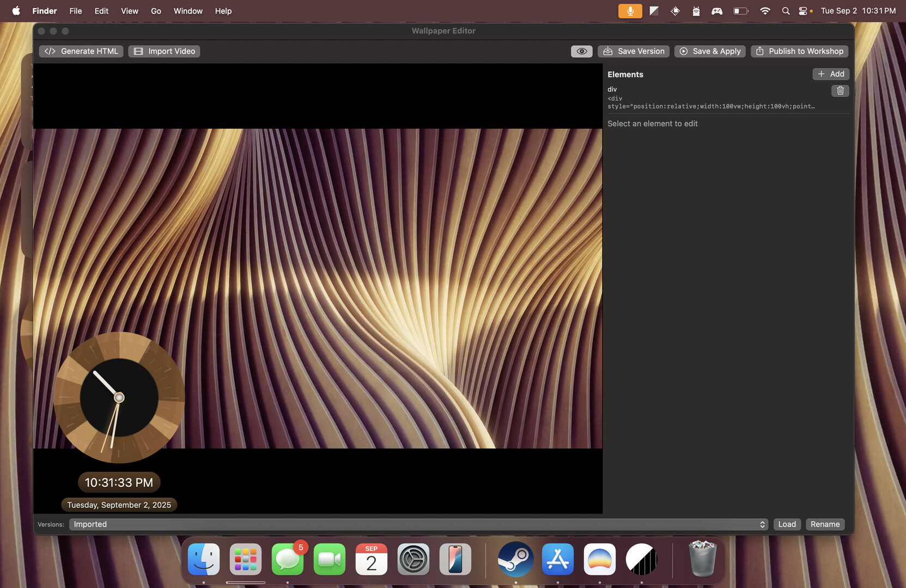This screenshot has width=906, height=588.
Task: Rename the current version
Action: click(x=825, y=524)
